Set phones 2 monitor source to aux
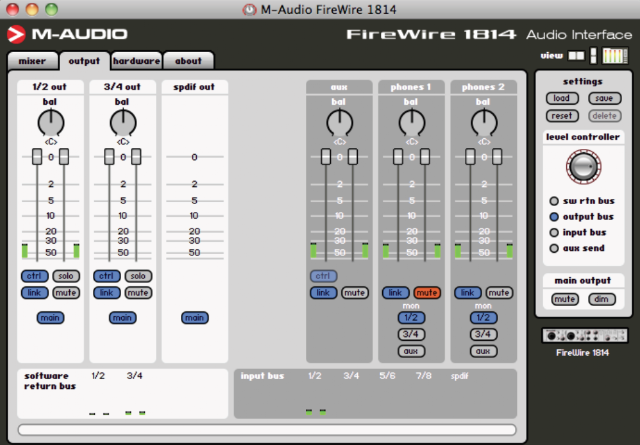The height and width of the screenshot is (445, 640). click(484, 351)
